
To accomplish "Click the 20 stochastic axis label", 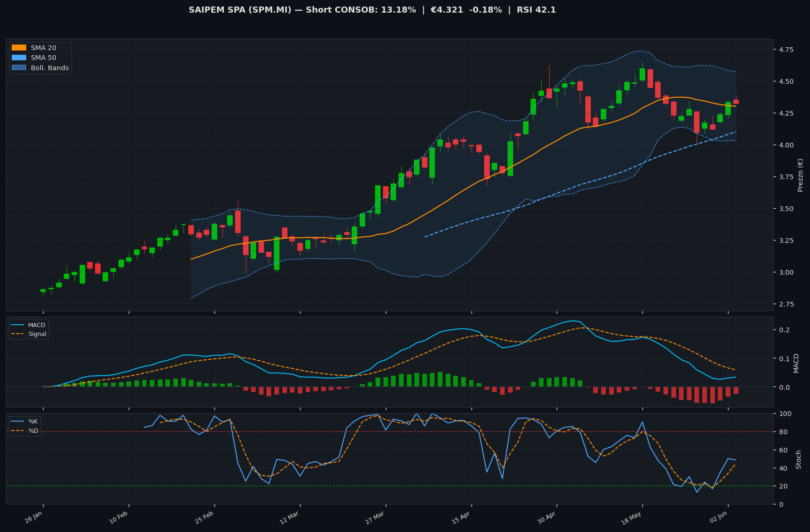I will [782, 486].
